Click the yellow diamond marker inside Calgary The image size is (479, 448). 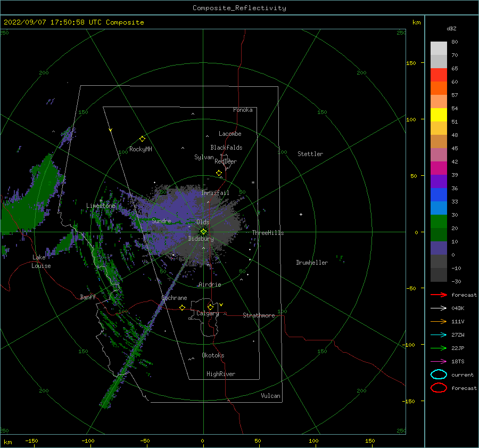(x=210, y=307)
